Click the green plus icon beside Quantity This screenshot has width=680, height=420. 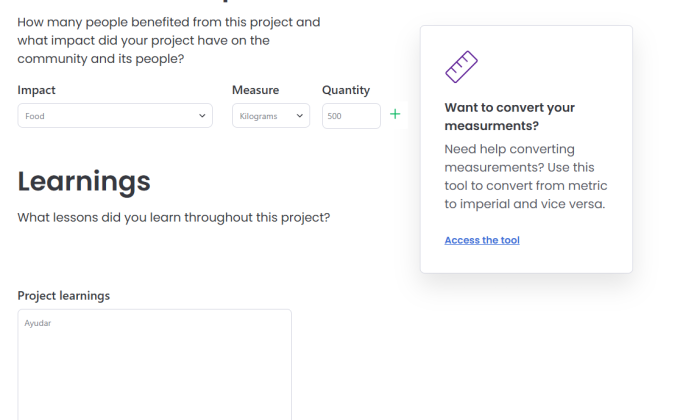tap(395, 115)
